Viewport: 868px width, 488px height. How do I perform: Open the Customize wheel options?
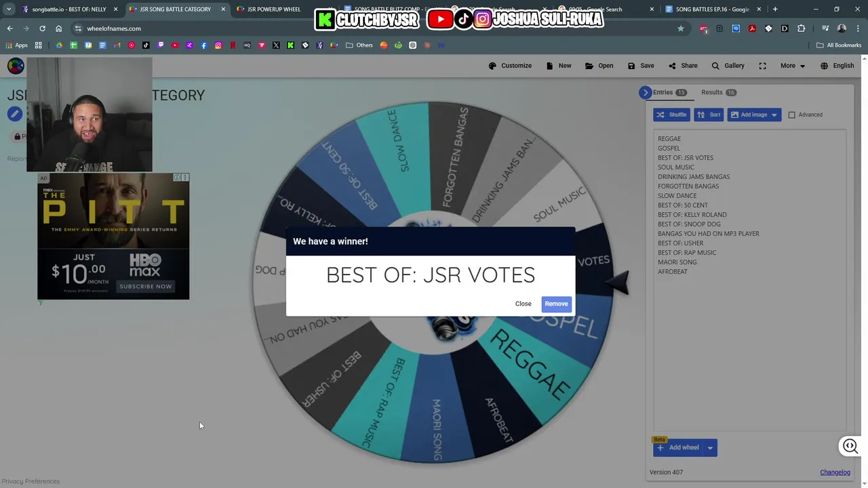point(510,66)
